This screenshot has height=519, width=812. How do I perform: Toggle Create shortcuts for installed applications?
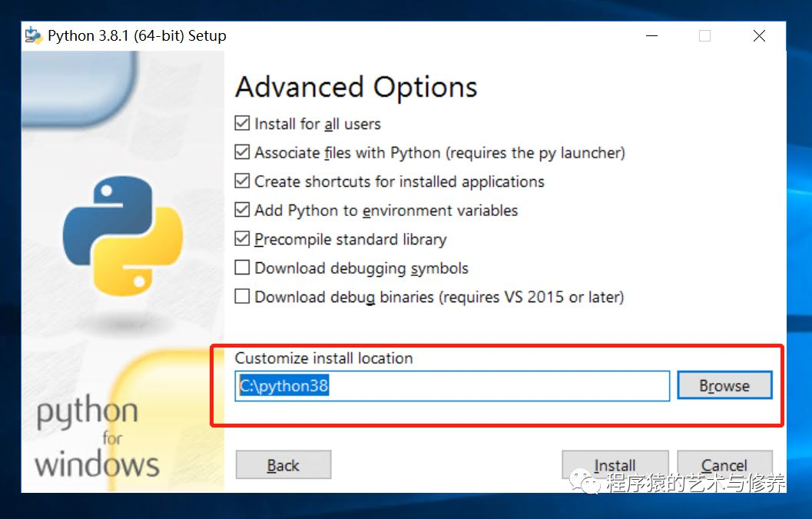(242, 181)
